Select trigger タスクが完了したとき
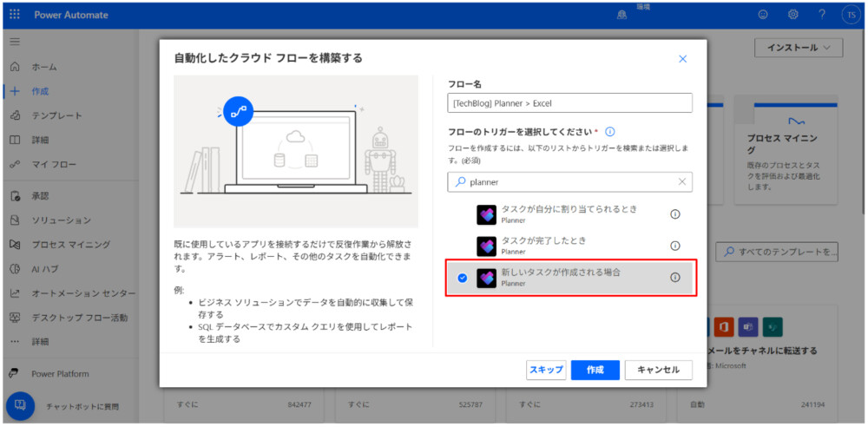This screenshot has width=868, height=427. (x=569, y=246)
